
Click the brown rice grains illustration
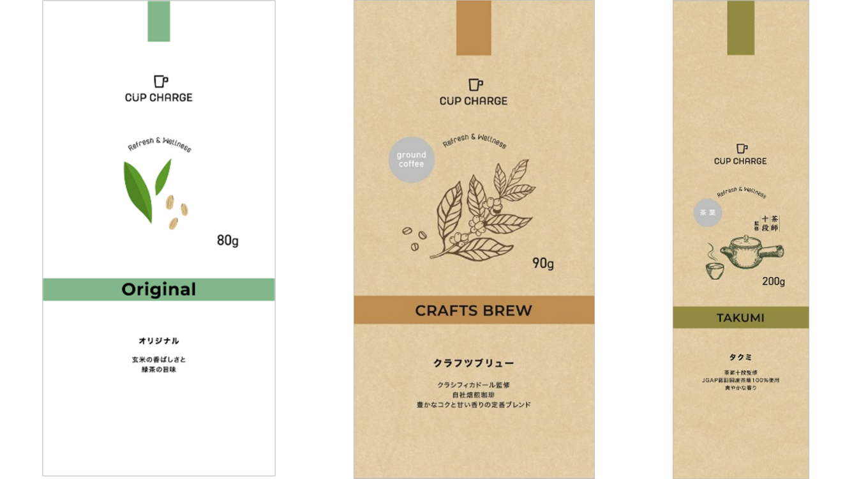(177, 211)
